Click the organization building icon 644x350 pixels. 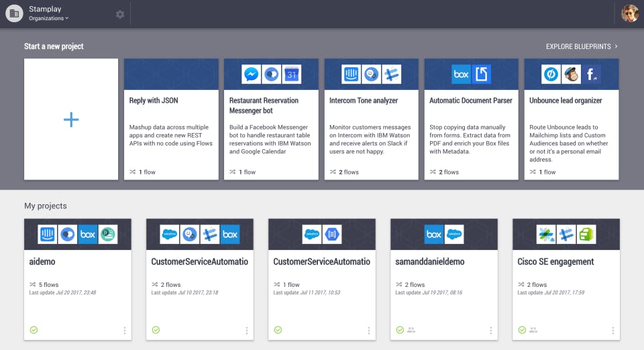[x=14, y=13]
